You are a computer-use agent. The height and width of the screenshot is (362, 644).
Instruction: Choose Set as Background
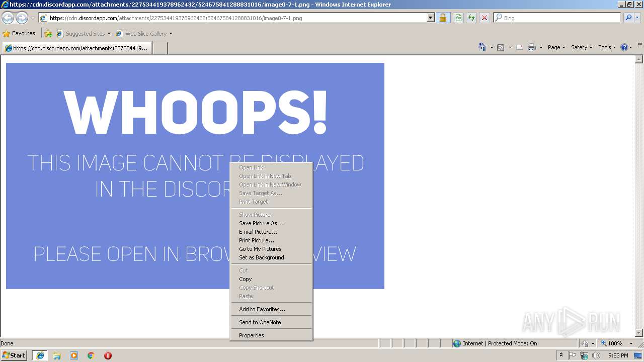(272, 257)
